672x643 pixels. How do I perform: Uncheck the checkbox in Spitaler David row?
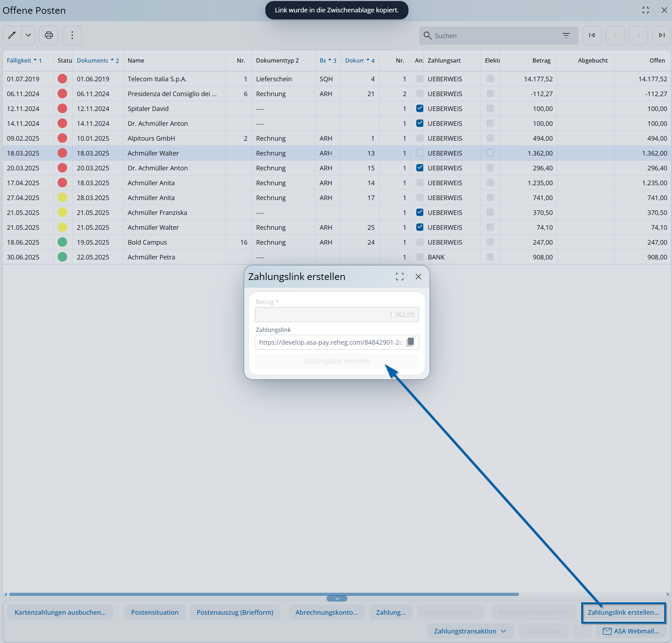point(419,109)
